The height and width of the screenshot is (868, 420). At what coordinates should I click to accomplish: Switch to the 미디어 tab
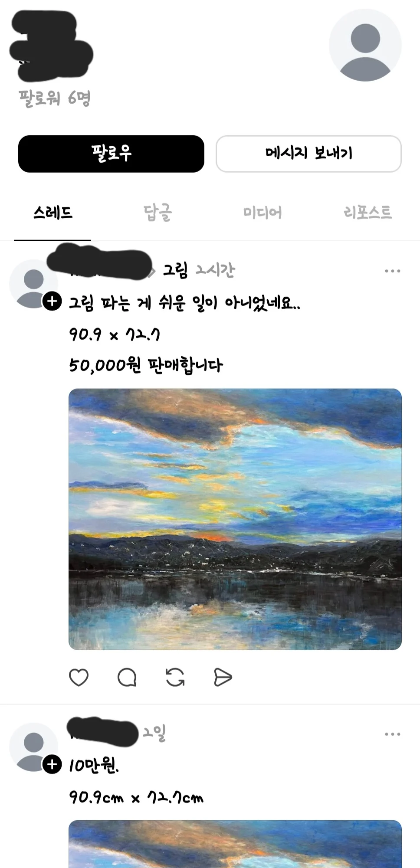262,213
